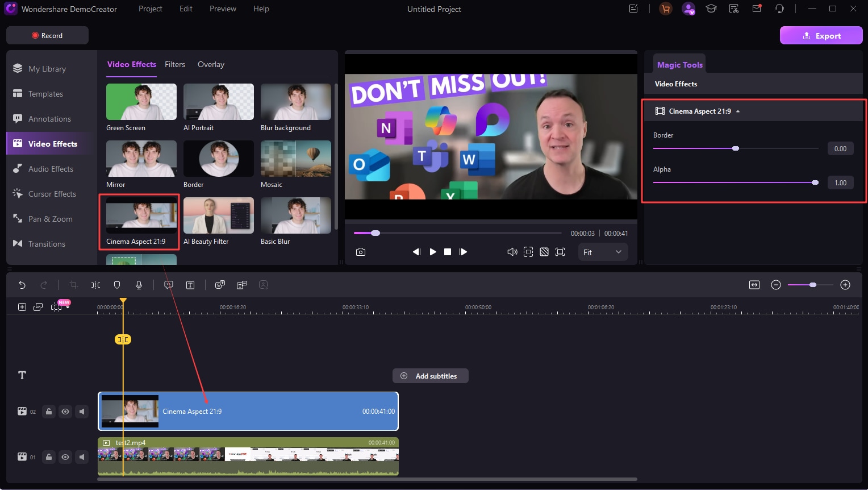Screen dimensions: 868x490
Task: Click the notes icon in title bar
Action: 633,9
